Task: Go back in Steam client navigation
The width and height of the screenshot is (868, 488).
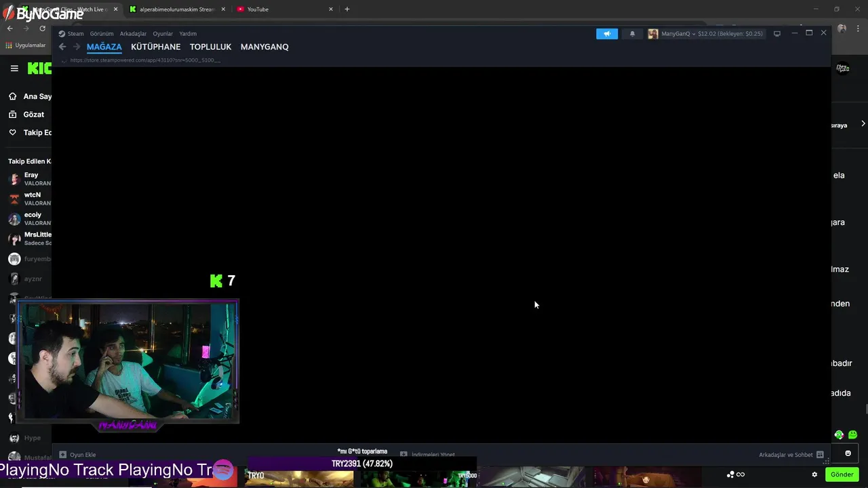Action: [x=62, y=47]
